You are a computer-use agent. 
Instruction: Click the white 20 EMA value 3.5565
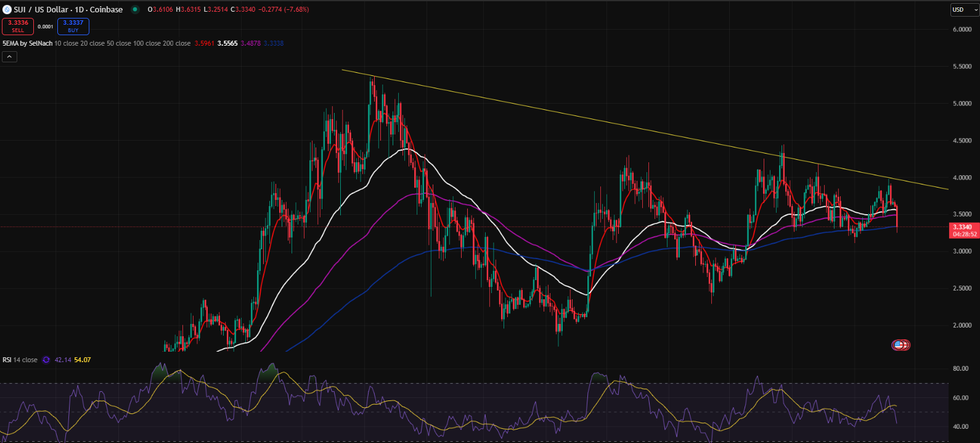pos(227,44)
